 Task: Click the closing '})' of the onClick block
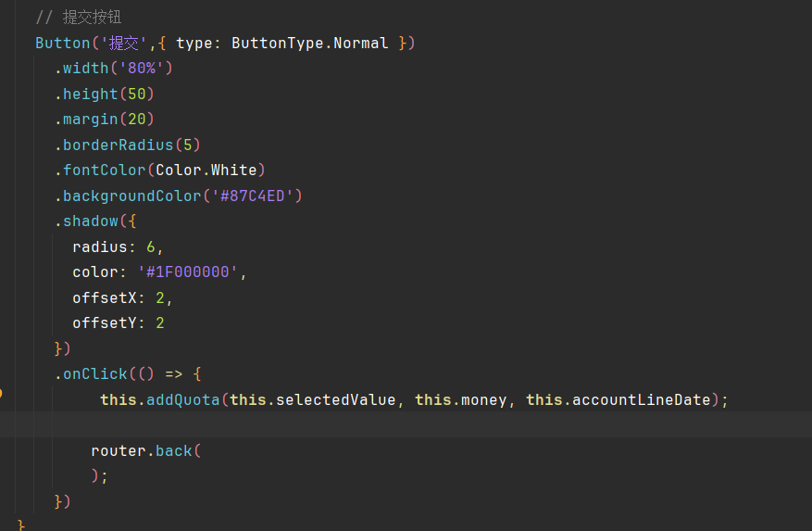[62, 501]
